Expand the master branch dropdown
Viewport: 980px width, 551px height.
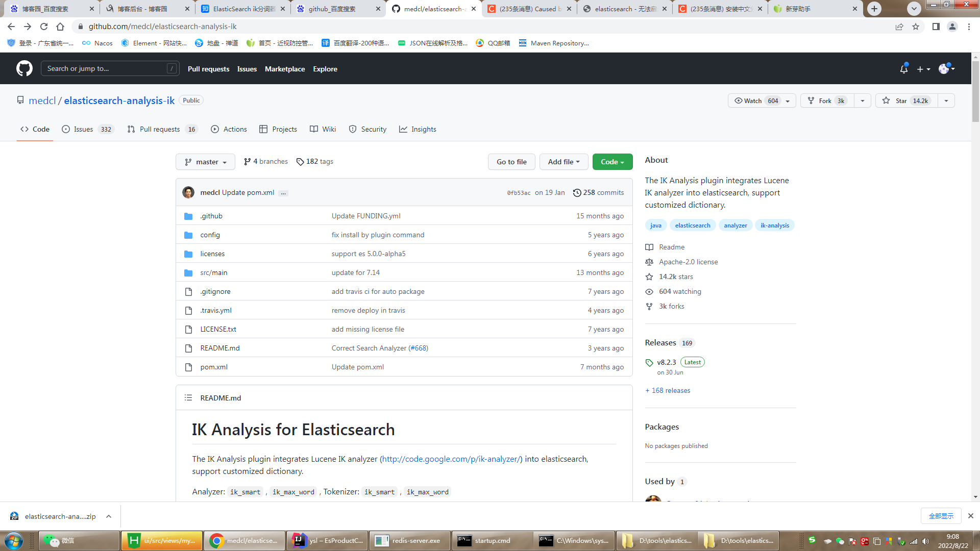point(205,162)
